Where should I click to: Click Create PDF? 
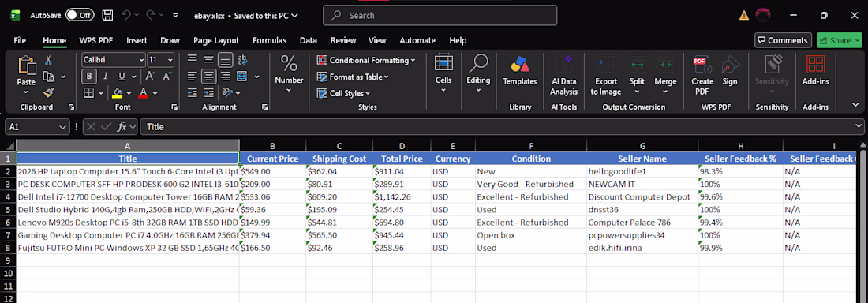[x=702, y=76]
